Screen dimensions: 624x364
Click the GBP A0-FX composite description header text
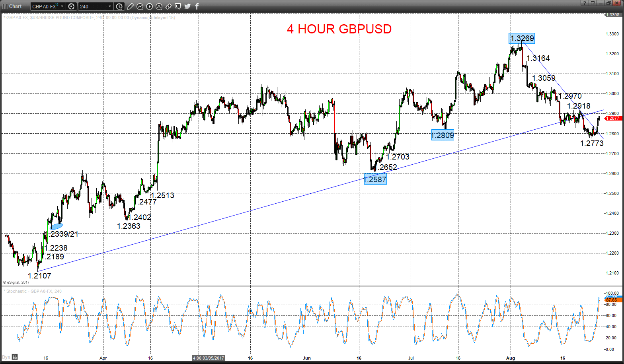coord(89,18)
